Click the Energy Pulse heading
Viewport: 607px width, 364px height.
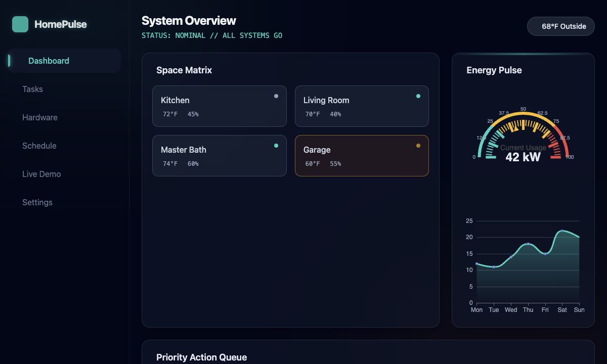(494, 70)
